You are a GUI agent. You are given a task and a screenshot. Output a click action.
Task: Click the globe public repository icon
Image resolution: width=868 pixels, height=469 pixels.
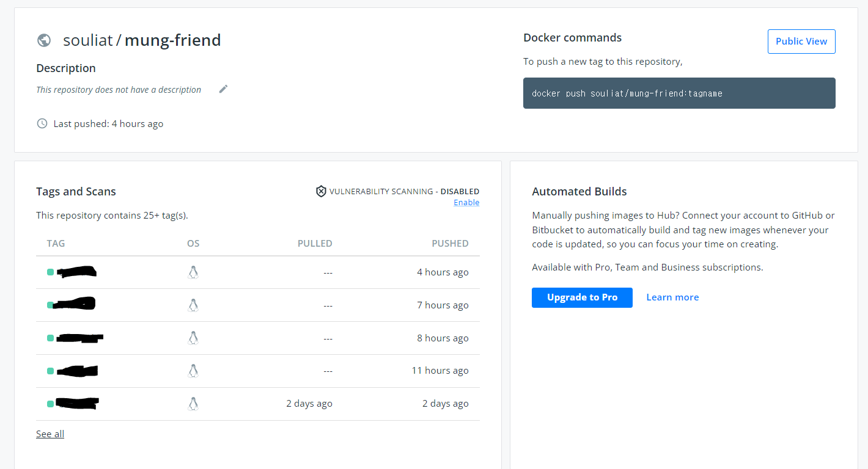[x=44, y=40]
